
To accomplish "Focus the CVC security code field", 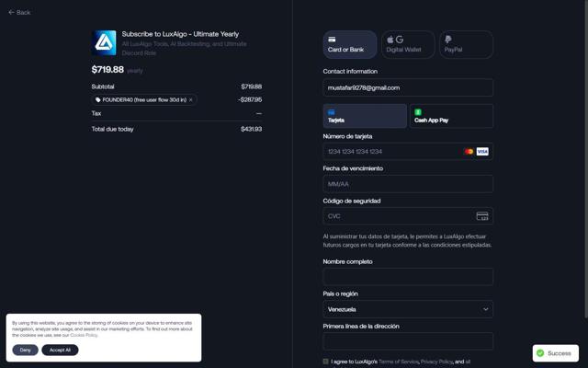I will point(408,216).
